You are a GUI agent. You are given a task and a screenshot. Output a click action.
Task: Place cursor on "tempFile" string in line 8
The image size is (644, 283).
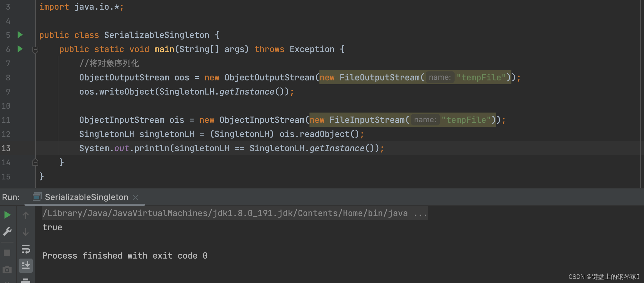pyautogui.click(x=481, y=78)
